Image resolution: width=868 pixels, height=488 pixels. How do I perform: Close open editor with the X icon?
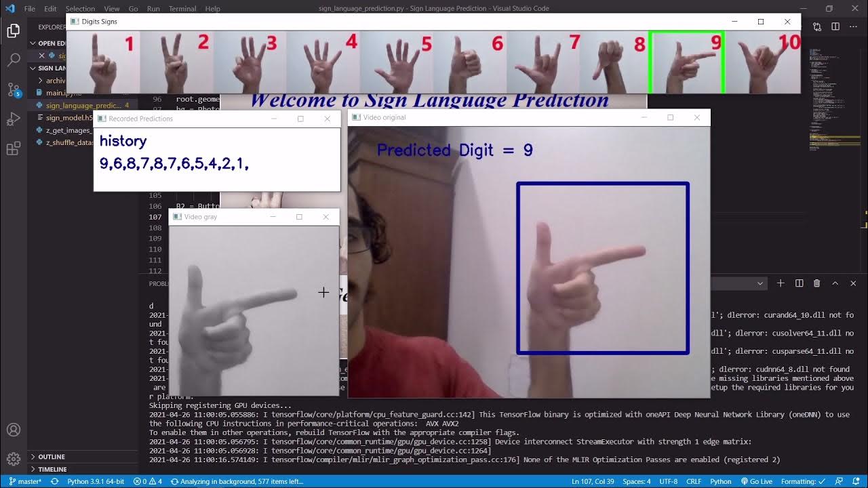point(41,56)
